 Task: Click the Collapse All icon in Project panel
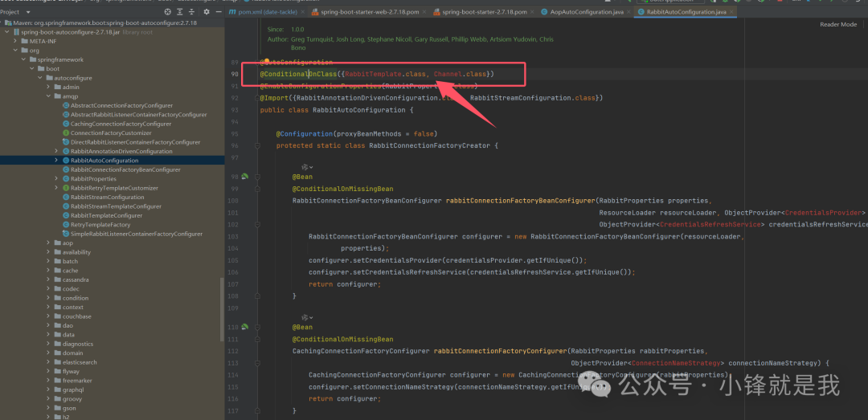(191, 11)
